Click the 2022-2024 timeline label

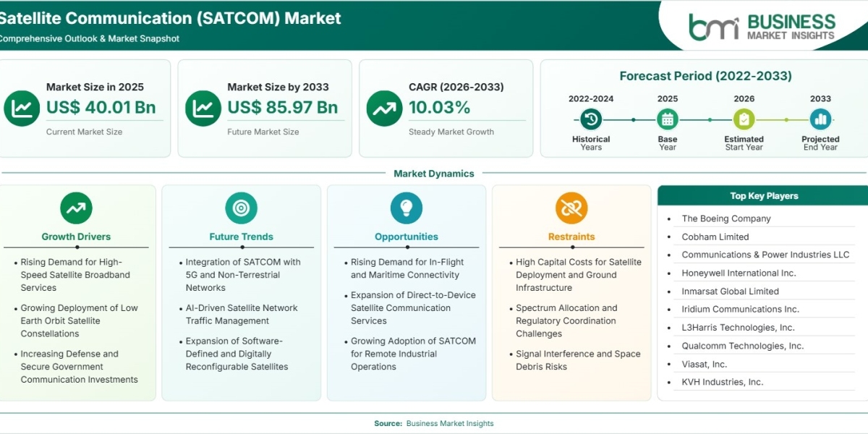click(591, 98)
